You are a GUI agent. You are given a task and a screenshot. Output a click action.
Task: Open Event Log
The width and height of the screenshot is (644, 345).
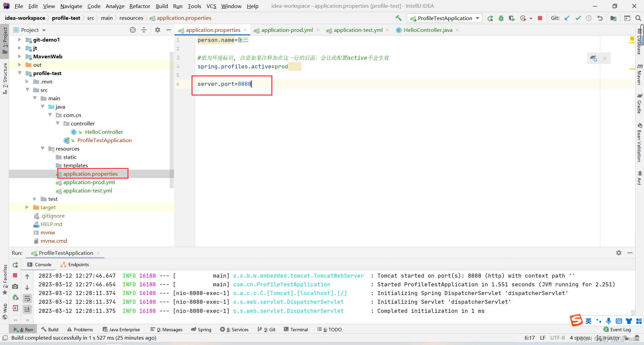(x=617, y=330)
